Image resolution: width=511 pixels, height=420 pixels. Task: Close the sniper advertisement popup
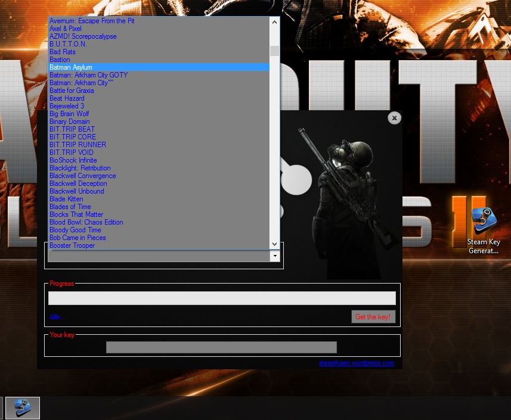coord(394,118)
